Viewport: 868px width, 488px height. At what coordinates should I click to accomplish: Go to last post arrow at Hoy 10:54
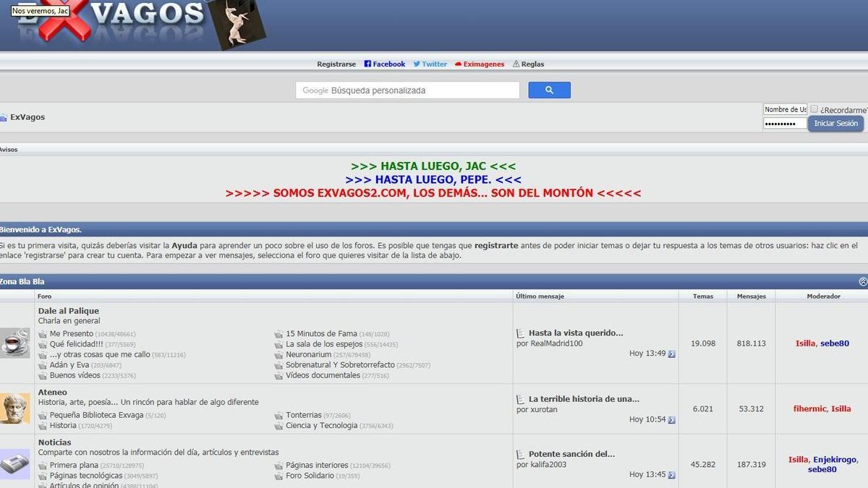tap(671, 420)
